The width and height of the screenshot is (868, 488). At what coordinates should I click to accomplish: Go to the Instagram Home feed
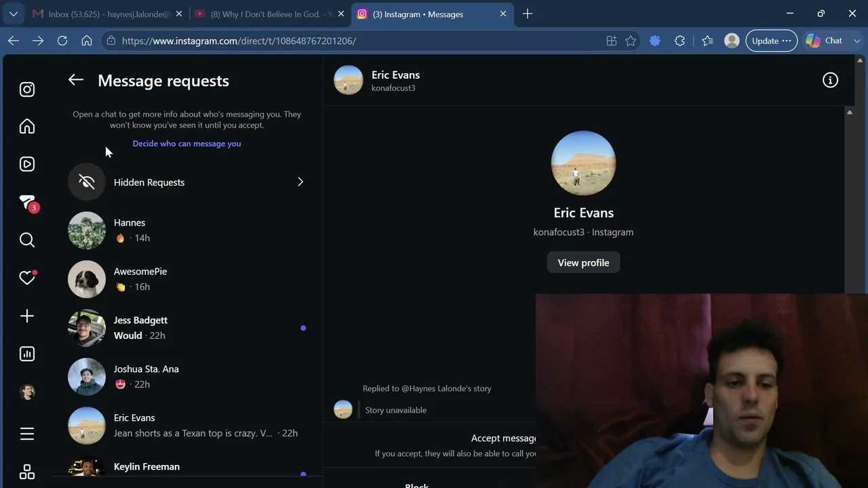27,127
